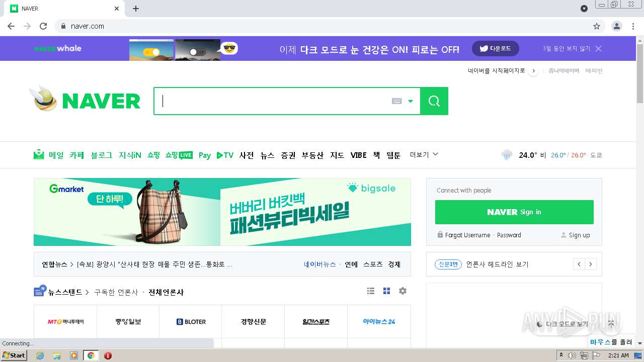644x362 pixels.
Task: Click the Forgot Username link
Action: click(x=467, y=235)
